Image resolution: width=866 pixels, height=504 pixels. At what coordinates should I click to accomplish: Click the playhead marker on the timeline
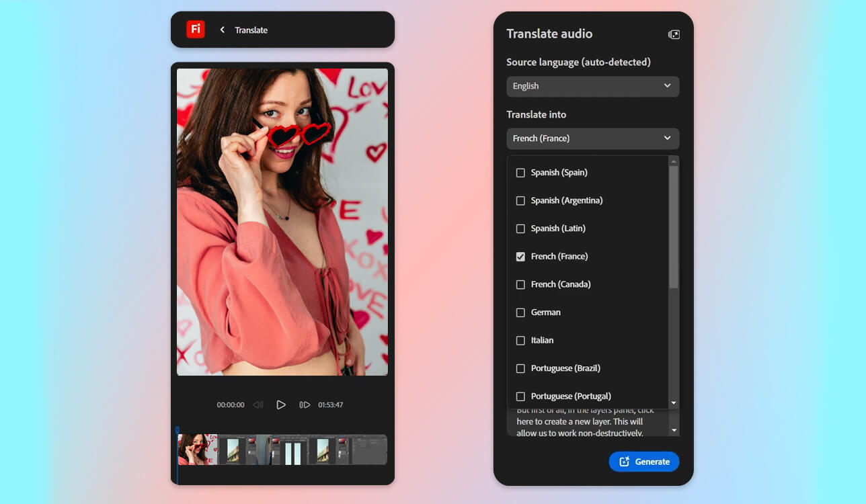177,428
